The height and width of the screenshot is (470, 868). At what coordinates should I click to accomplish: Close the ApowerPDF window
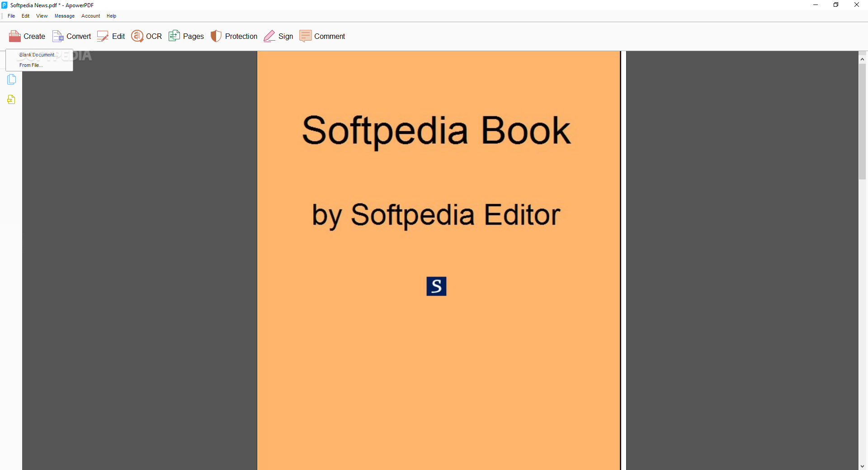pos(857,5)
